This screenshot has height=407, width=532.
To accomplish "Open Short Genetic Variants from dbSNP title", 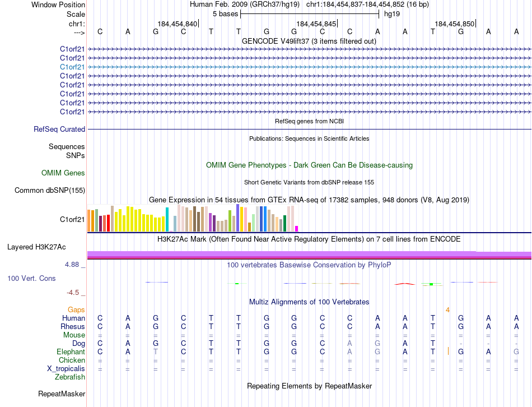I will point(309,182).
